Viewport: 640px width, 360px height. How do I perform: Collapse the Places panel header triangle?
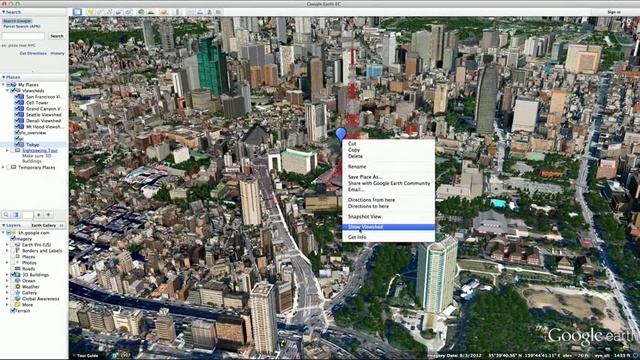coord(4,77)
